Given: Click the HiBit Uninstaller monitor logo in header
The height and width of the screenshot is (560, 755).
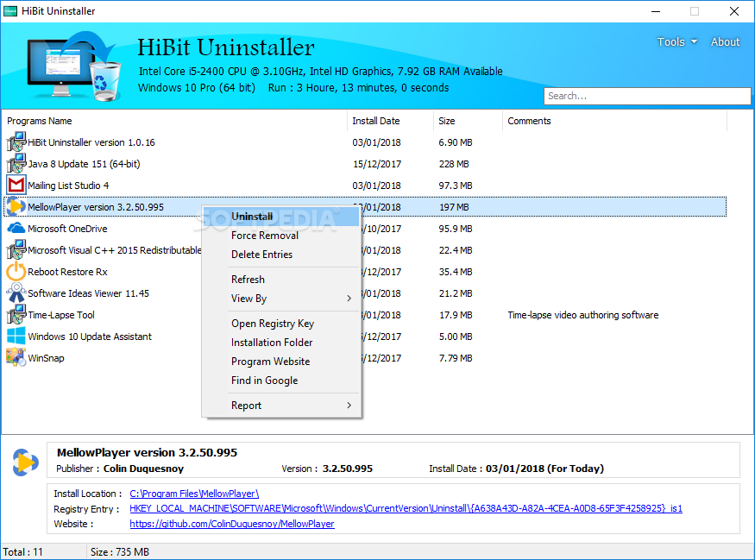Looking at the screenshot, I should 73,66.
